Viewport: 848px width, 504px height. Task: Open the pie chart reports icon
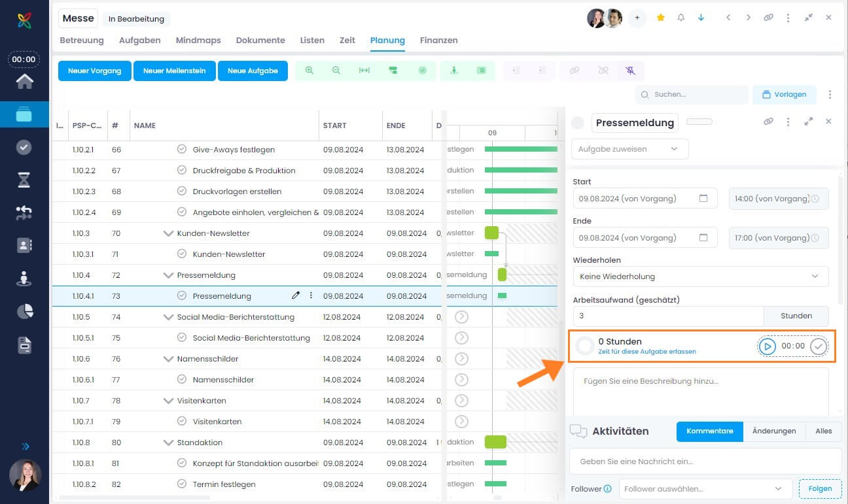[x=24, y=312]
